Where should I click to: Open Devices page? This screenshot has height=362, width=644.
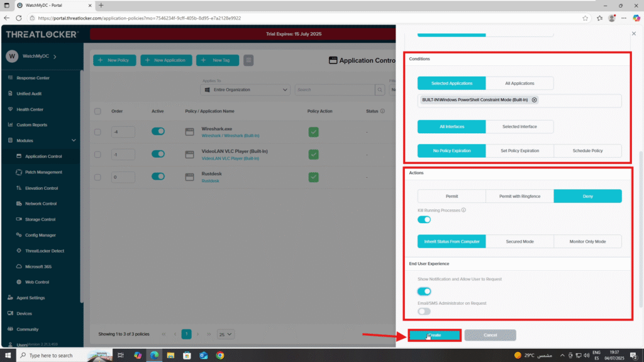click(24, 313)
